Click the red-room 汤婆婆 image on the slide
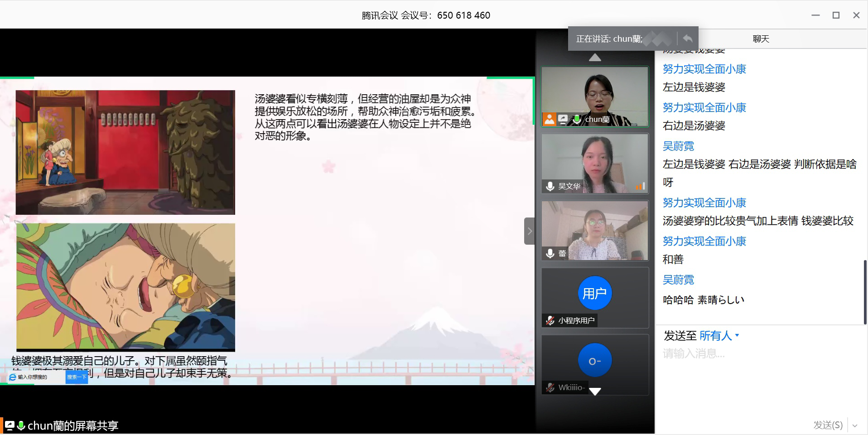Viewport: 868px width, 435px height. [125, 152]
